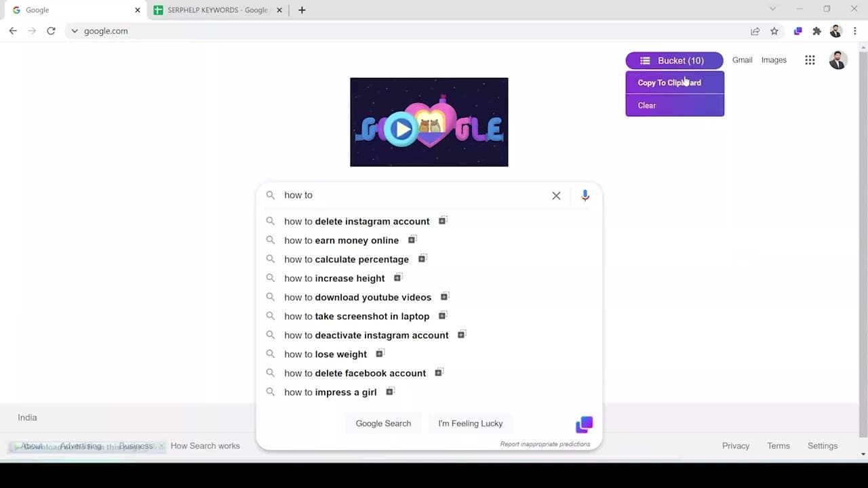Open How Search works link
The image size is (868, 488).
click(x=205, y=446)
